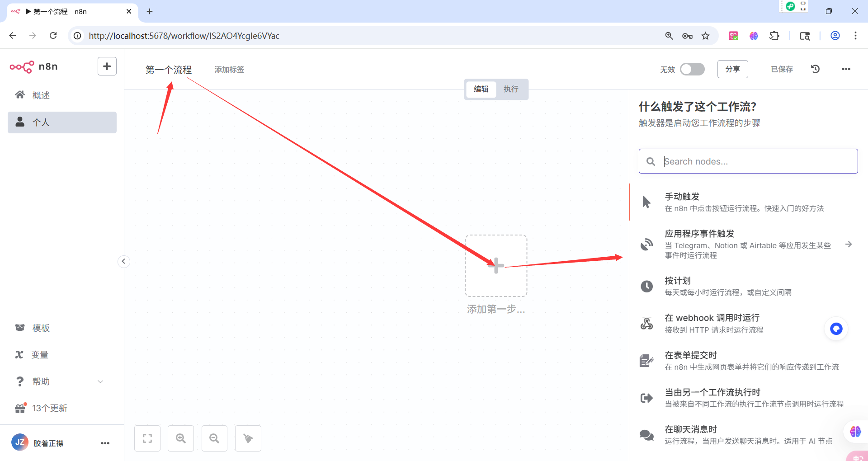The height and width of the screenshot is (461, 868).
Task: Click the tidy up workflow button
Action: coord(248,438)
